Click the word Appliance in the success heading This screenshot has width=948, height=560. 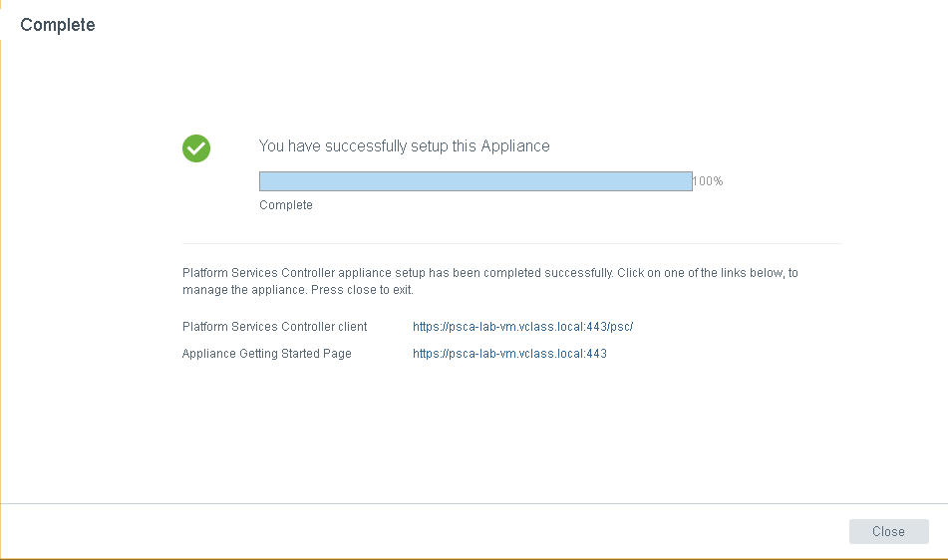(515, 146)
